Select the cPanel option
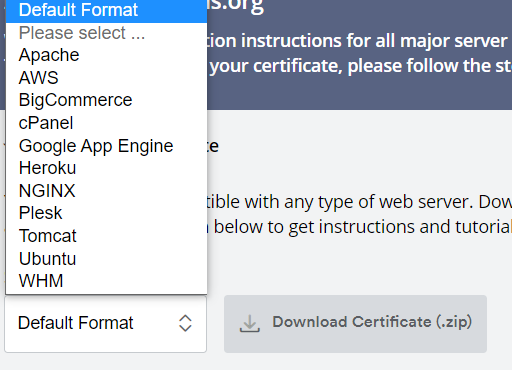This screenshot has height=370, width=512. tap(106, 123)
